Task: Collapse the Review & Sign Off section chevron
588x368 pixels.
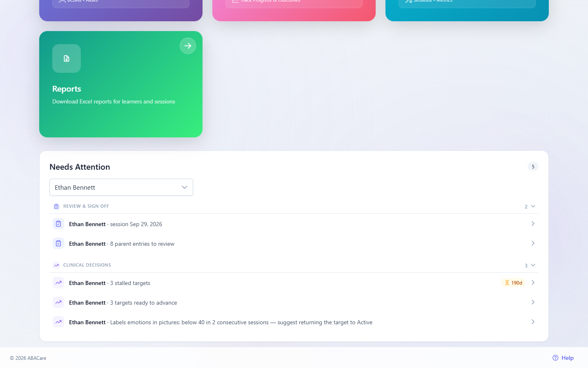Action: [533, 206]
